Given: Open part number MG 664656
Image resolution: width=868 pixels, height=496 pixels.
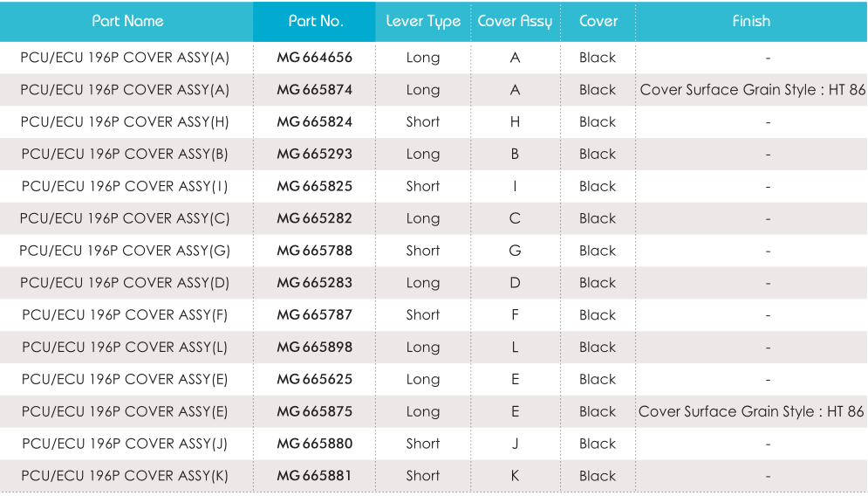Looking at the screenshot, I should (x=314, y=58).
